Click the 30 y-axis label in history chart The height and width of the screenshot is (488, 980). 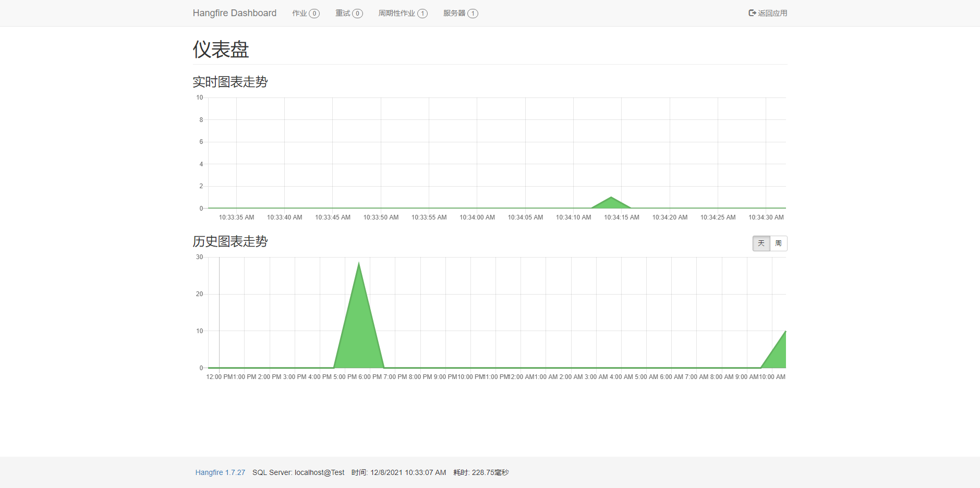[x=199, y=257]
